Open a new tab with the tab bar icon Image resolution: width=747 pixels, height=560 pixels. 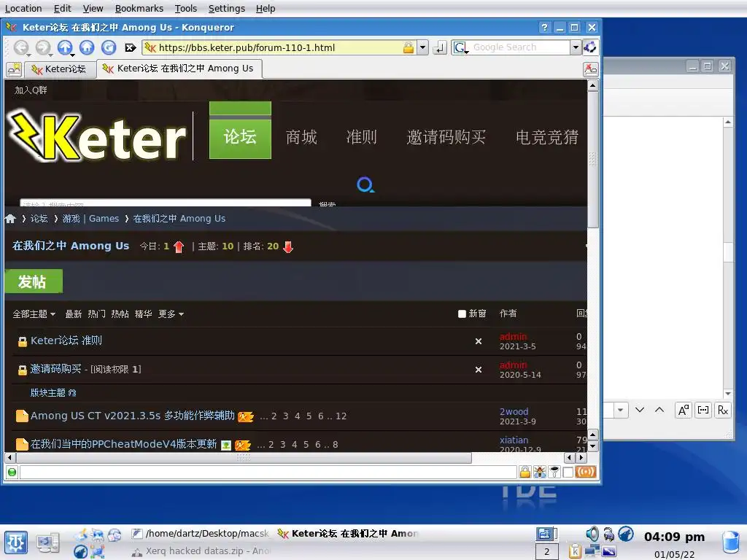[x=14, y=69]
